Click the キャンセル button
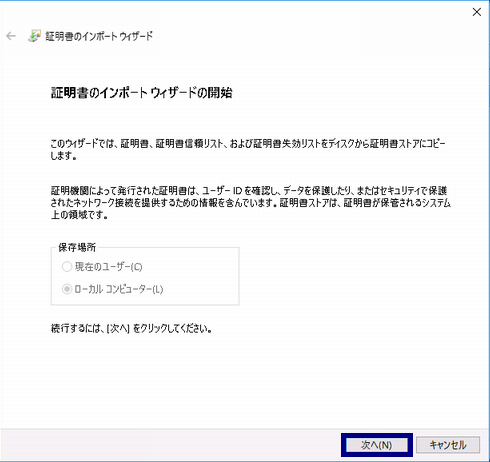This screenshot has width=490, height=462. tap(448, 445)
